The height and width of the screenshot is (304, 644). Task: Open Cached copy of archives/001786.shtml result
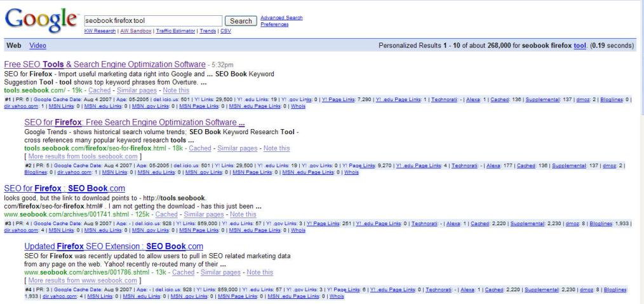click(183, 272)
